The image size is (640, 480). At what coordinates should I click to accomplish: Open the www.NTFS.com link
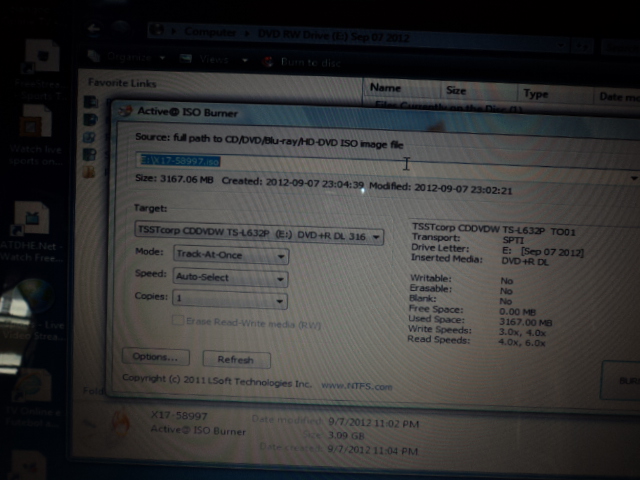(356, 386)
